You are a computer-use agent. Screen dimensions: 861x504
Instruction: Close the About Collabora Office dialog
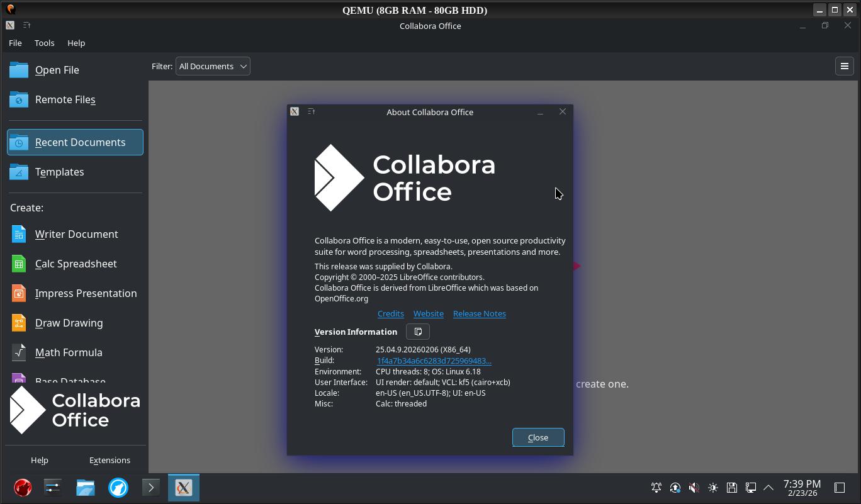(x=538, y=437)
